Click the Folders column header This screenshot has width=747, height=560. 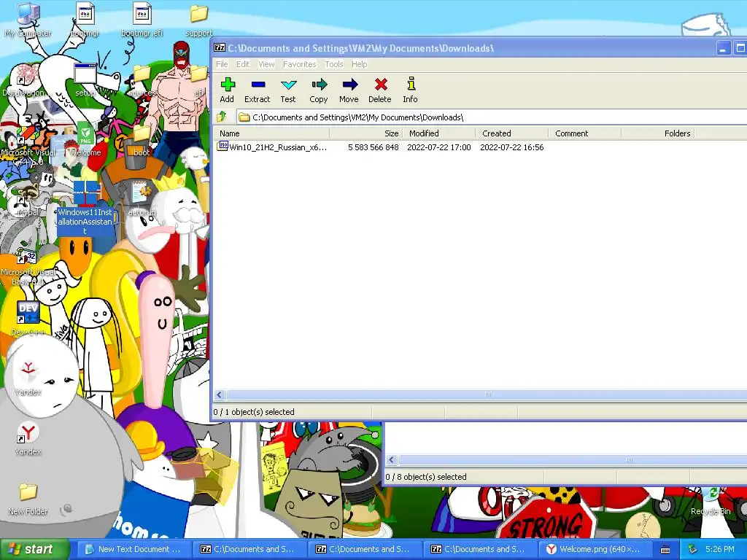(x=657, y=133)
